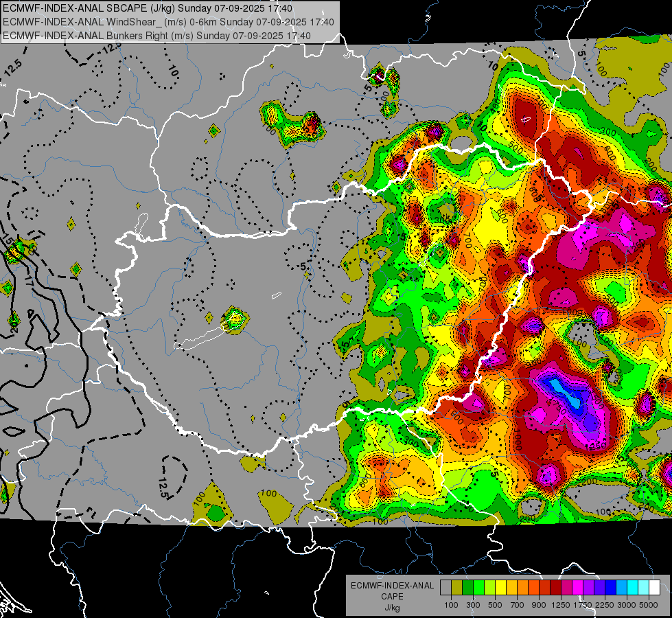Select the bright green legend swatch
This screenshot has height=618, width=672.
tap(478, 587)
